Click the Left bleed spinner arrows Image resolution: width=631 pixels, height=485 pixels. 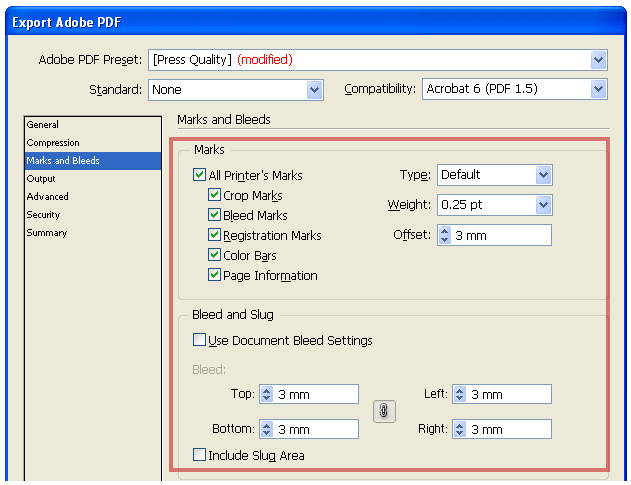(x=459, y=394)
